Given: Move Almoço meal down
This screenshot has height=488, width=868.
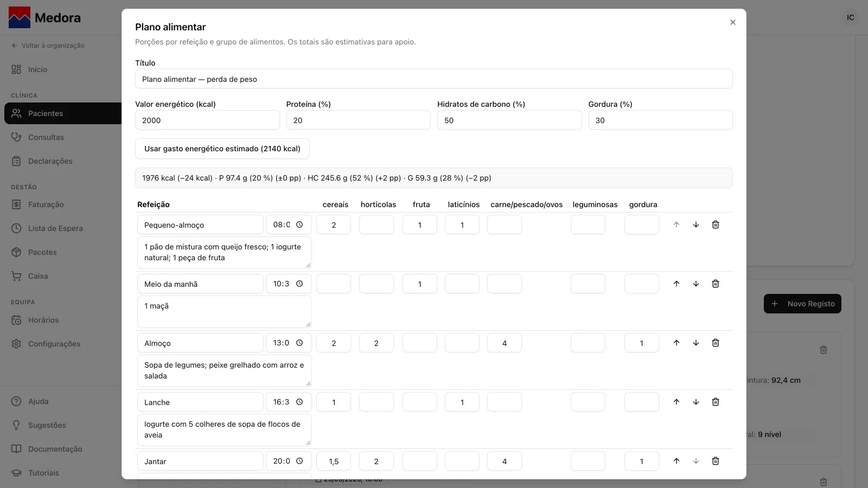Looking at the screenshot, I should 696,343.
